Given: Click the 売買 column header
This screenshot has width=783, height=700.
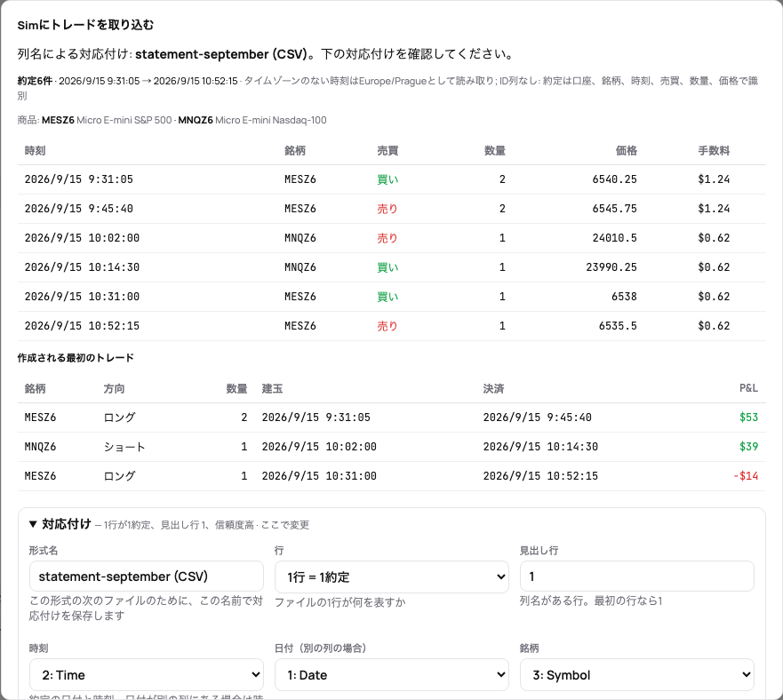Looking at the screenshot, I should [x=388, y=150].
